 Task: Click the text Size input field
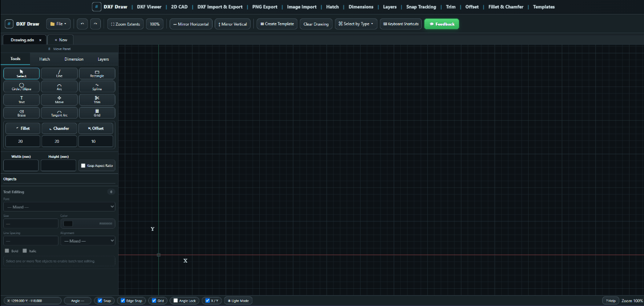[x=31, y=223]
